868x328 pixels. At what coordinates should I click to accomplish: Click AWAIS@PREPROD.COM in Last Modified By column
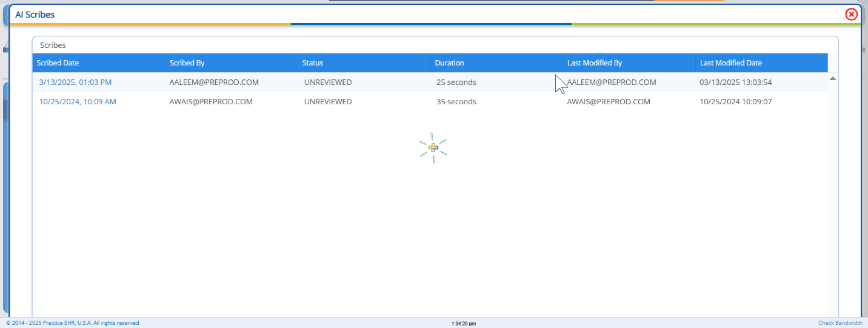pyautogui.click(x=609, y=102)
